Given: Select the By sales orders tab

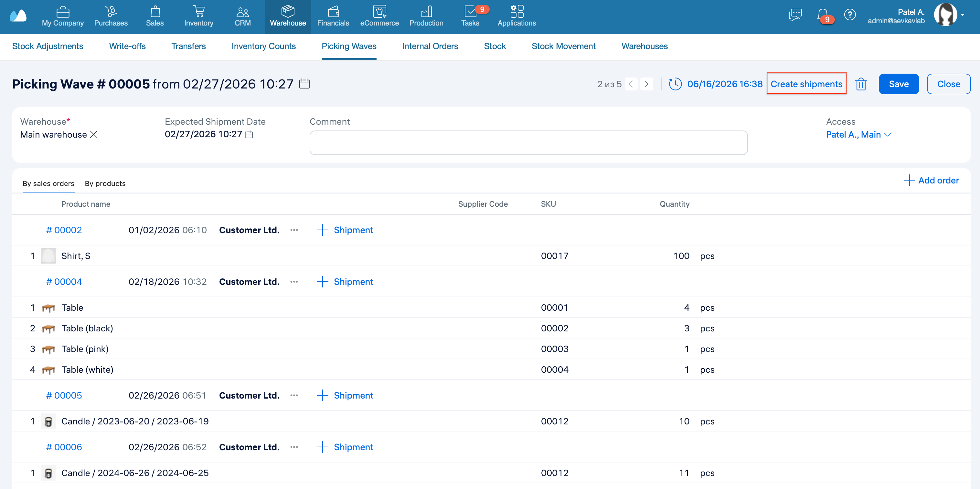Looking at the screenshot, I should (48, 183).
